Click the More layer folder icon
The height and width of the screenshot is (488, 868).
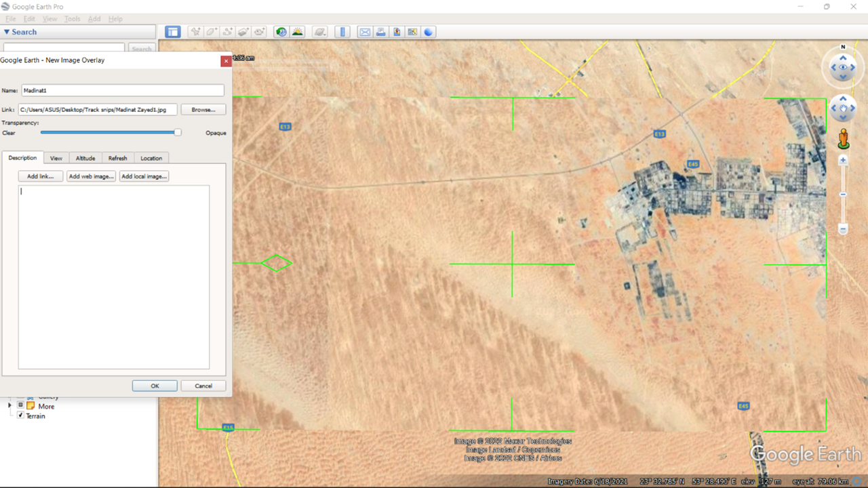(x=31, y=406)
